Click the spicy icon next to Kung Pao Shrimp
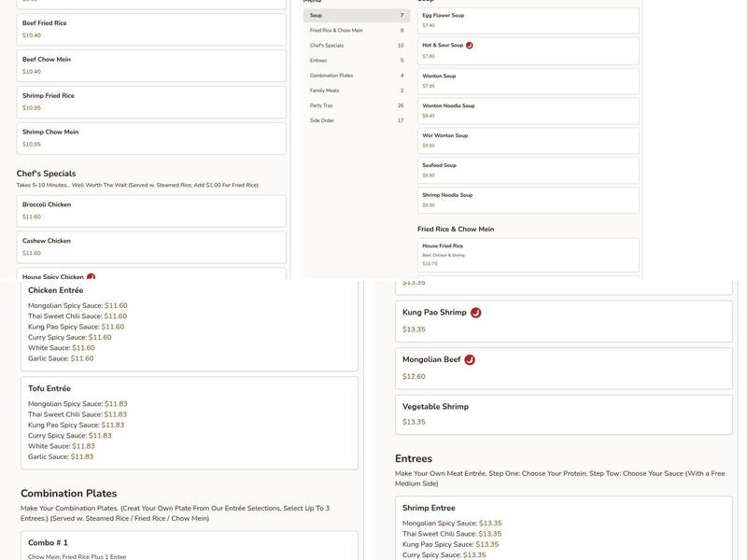 click(x=476, y=313)
